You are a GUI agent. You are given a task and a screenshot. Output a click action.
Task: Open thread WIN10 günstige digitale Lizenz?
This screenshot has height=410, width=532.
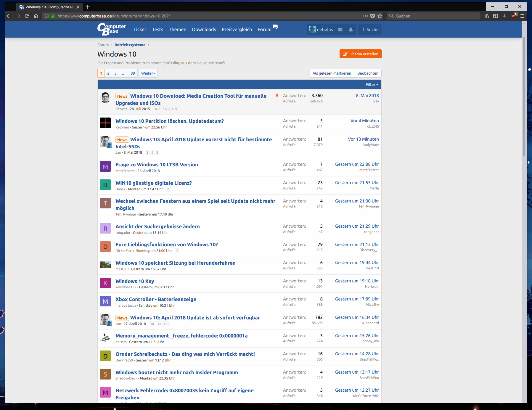(x=154, y=183)
